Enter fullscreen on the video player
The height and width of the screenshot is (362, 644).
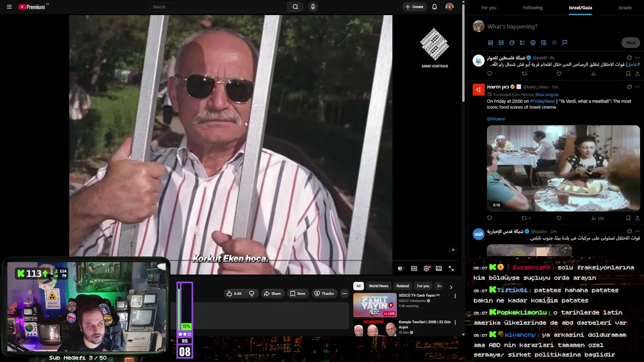[x=451, y=268]
